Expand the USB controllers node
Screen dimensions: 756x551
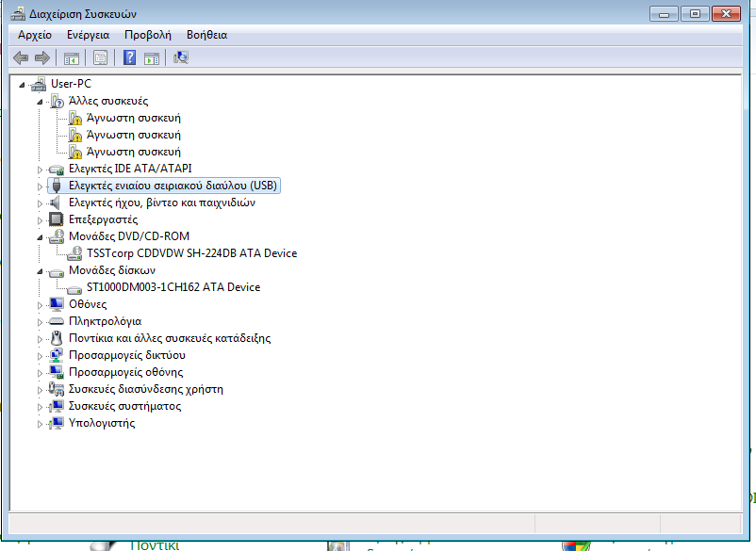point(40,186)
